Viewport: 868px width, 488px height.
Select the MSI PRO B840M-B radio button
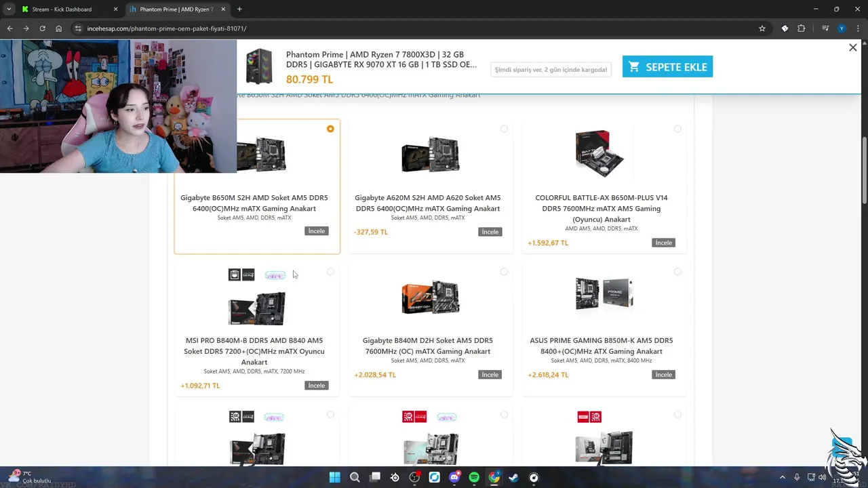(x=330, y=272)
